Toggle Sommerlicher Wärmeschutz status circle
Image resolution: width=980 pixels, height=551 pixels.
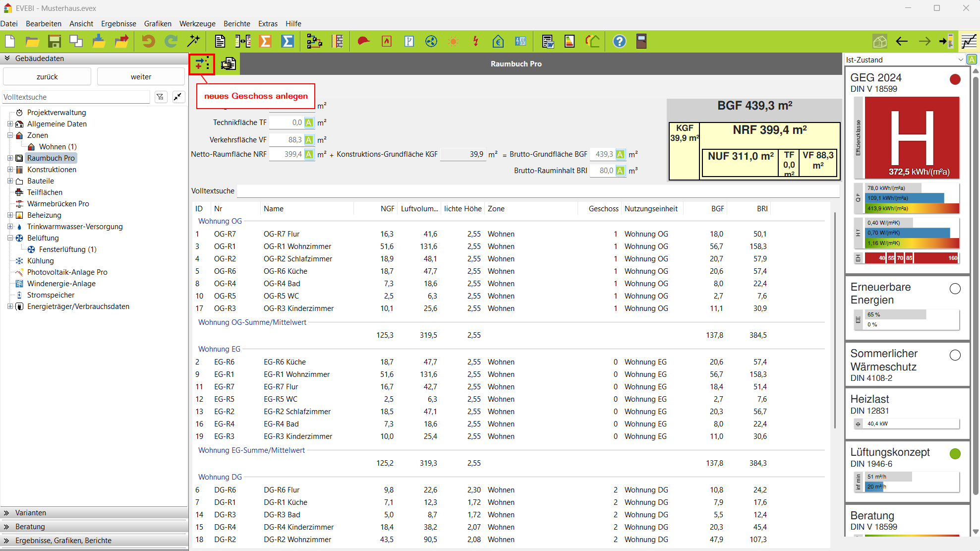click(x=955, y=355)
